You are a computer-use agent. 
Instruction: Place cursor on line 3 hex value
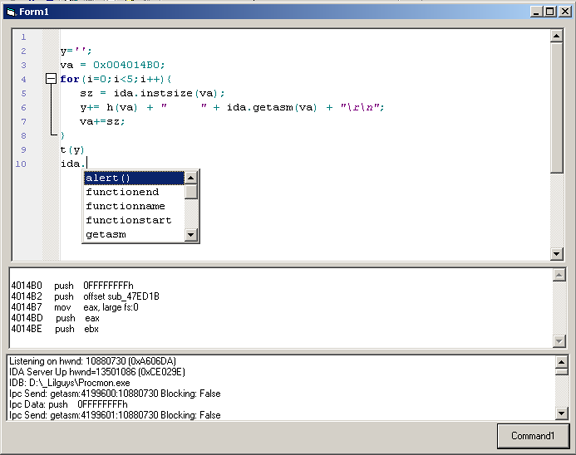[129, 65]
